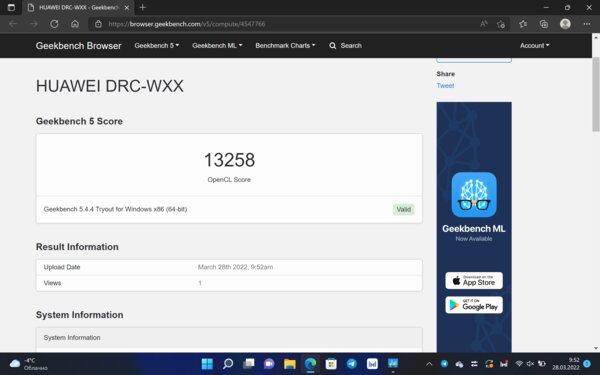Open the Windows Start menu
Screen dimensions: 600x375
coord(207,364)
